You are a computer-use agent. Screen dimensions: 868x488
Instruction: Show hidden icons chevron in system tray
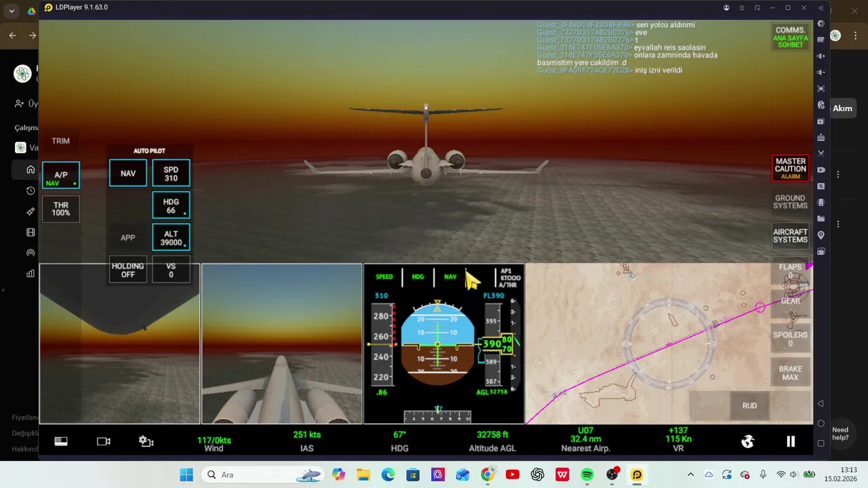[690, 474]
